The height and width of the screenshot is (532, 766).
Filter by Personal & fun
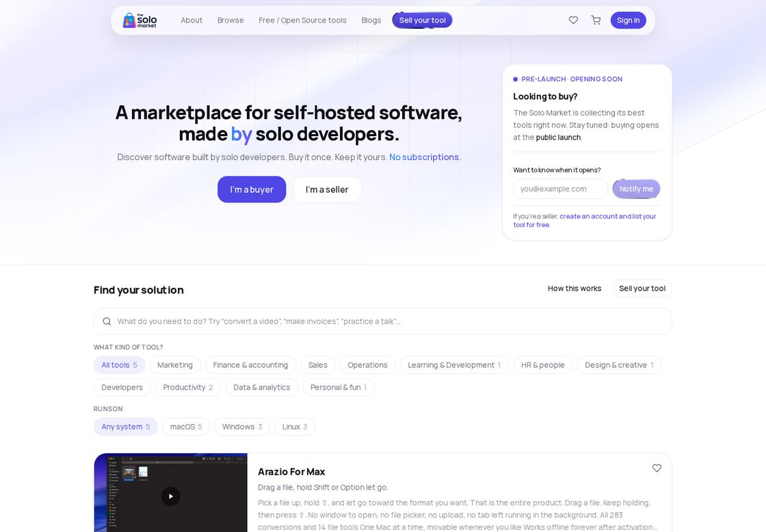tap(339, 388)
